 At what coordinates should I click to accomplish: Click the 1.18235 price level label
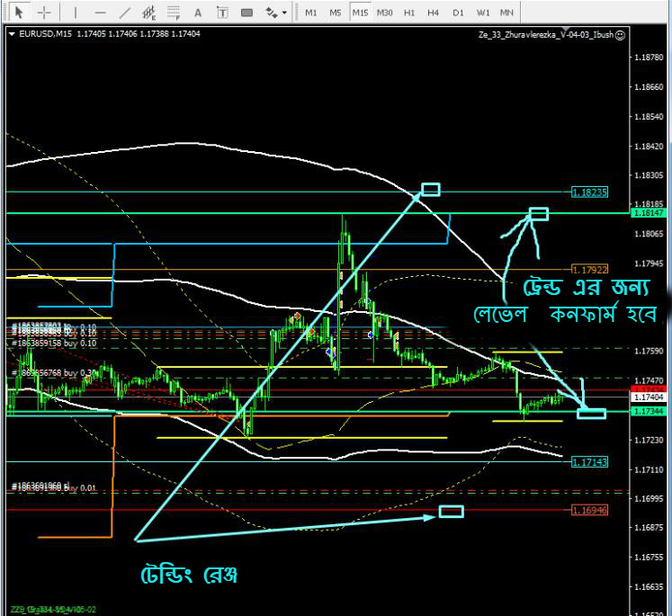(x=590, y=192)
